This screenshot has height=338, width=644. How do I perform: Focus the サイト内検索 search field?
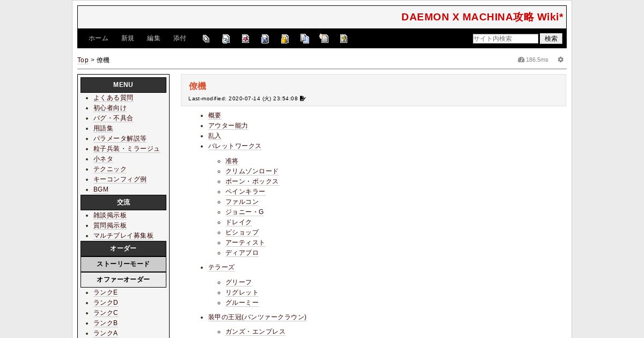click(506, 39)
